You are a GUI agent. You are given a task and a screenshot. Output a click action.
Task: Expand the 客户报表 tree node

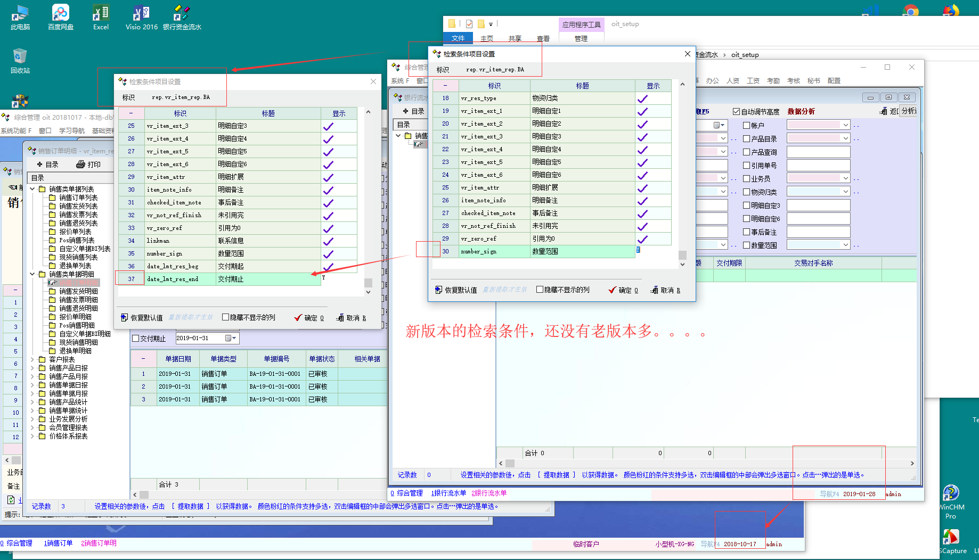(x=32, y=359)
